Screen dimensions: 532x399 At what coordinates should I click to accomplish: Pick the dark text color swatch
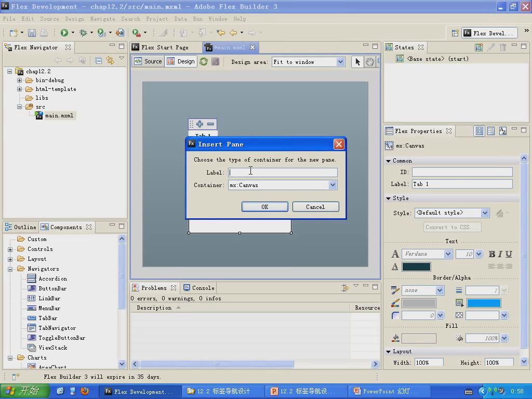(x=416, y=267)
